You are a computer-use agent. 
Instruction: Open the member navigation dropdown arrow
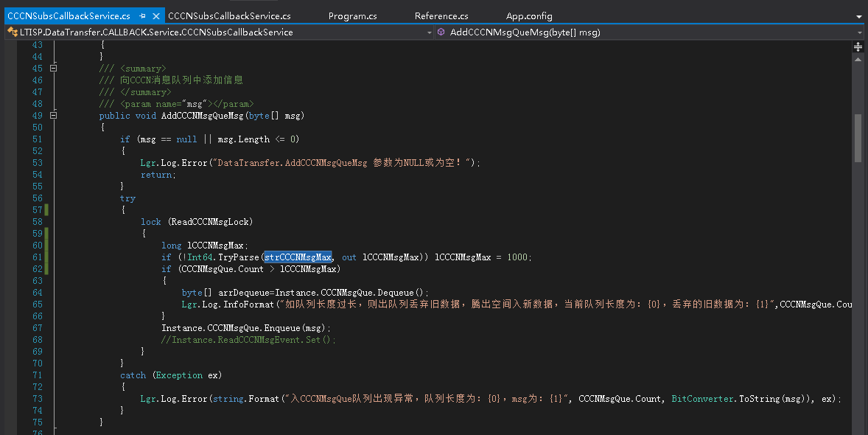[860, 32]
